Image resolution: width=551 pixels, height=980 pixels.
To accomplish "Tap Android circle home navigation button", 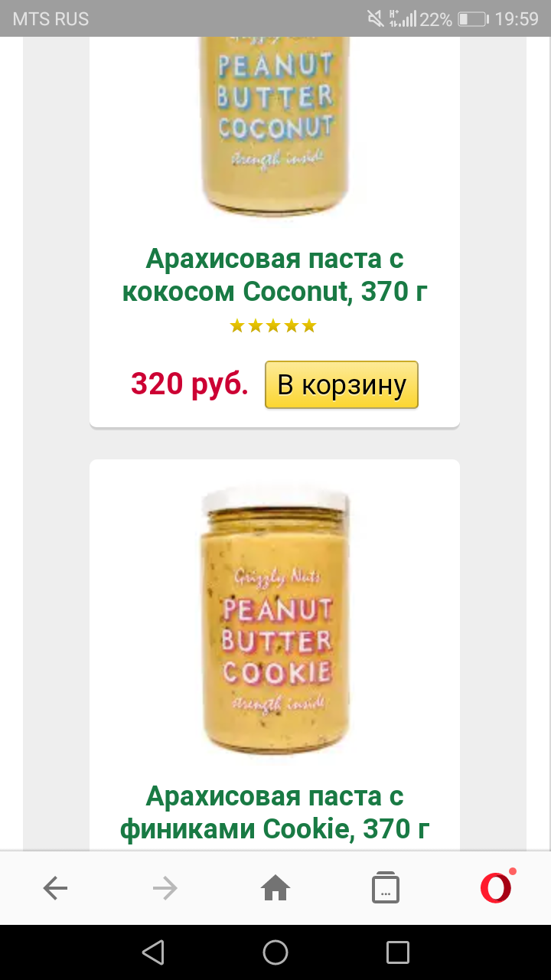I will [x=275, y=952].
